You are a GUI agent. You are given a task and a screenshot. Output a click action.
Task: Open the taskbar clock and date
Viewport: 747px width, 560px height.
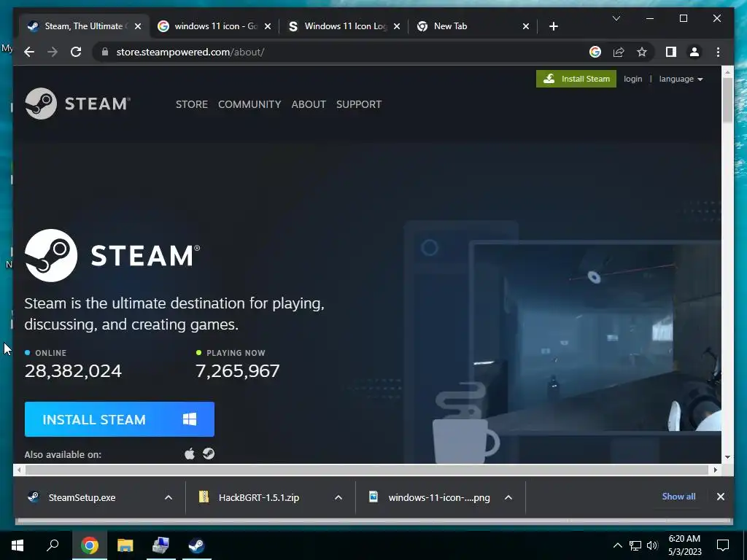point(684,545)
